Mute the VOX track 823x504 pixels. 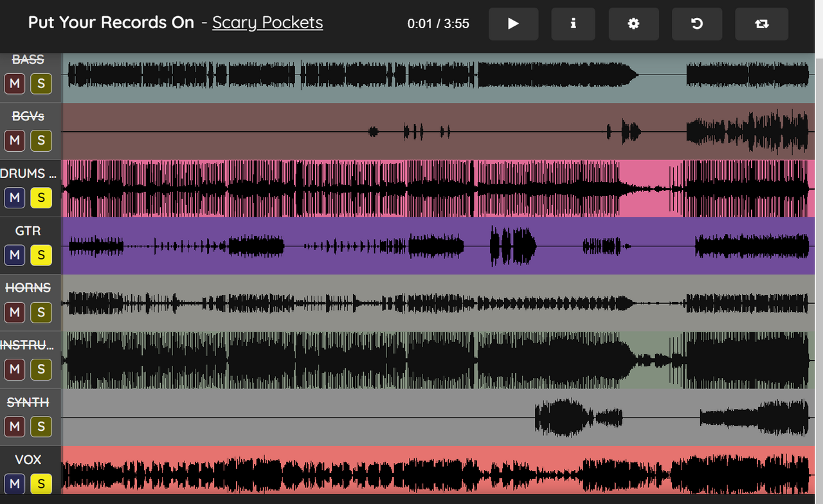[15, 484]
